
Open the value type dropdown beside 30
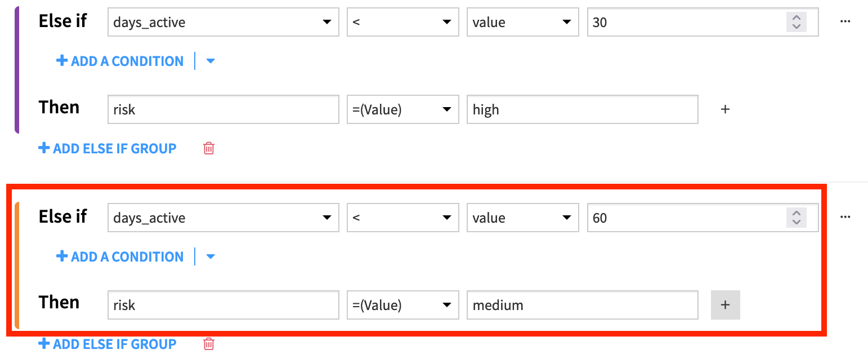(522, 23)
